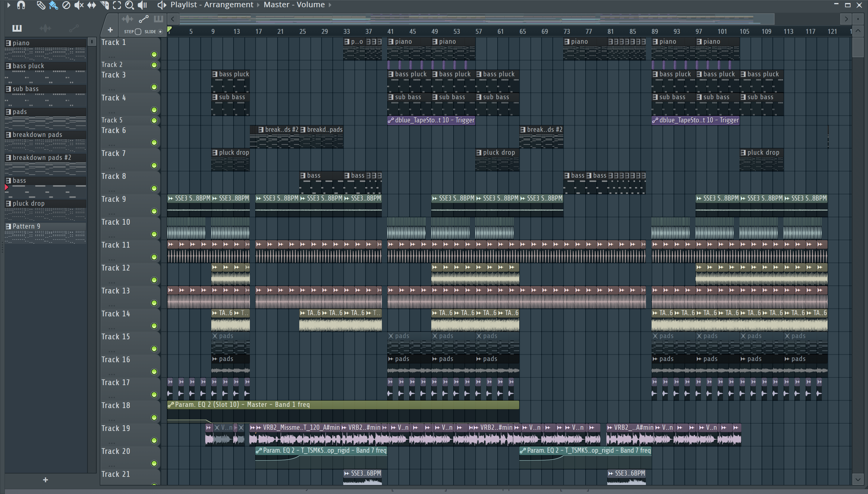Image resolution: width=868 pixels, height=494 pixels.
Task: Click the picker panel scroll handle
Action: pos(92,42)
